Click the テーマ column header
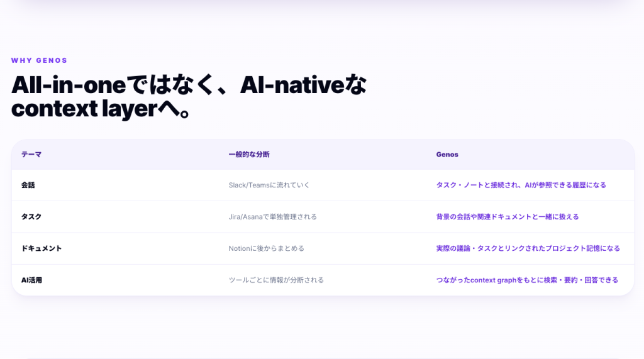The image size is (644, 359). [31, 155]
